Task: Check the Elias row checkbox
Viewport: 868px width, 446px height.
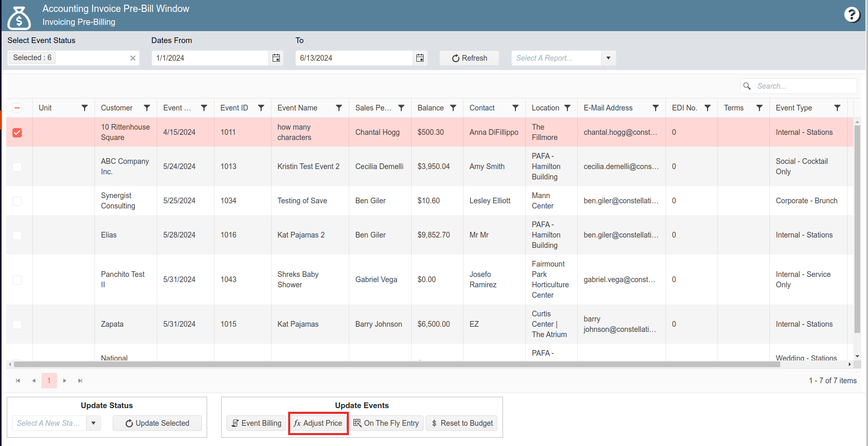Action: 17,235
